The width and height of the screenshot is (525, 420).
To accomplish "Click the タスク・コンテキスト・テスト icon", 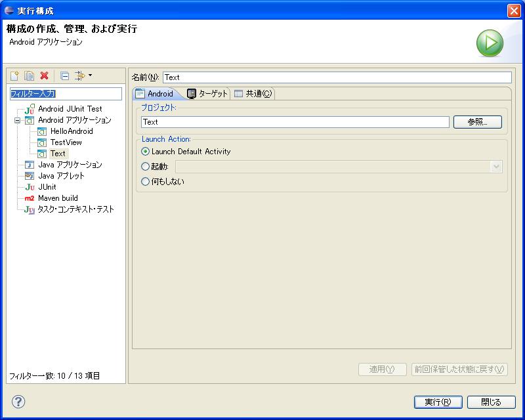I will [30, 209].
